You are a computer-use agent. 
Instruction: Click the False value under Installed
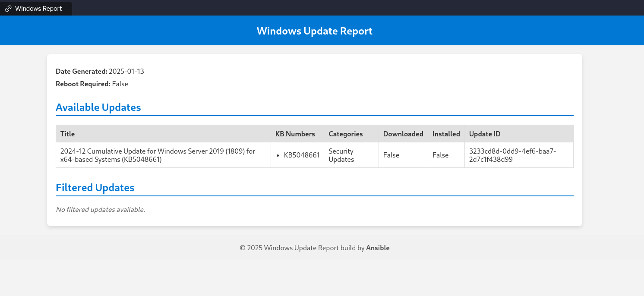[x=441, y=155]
